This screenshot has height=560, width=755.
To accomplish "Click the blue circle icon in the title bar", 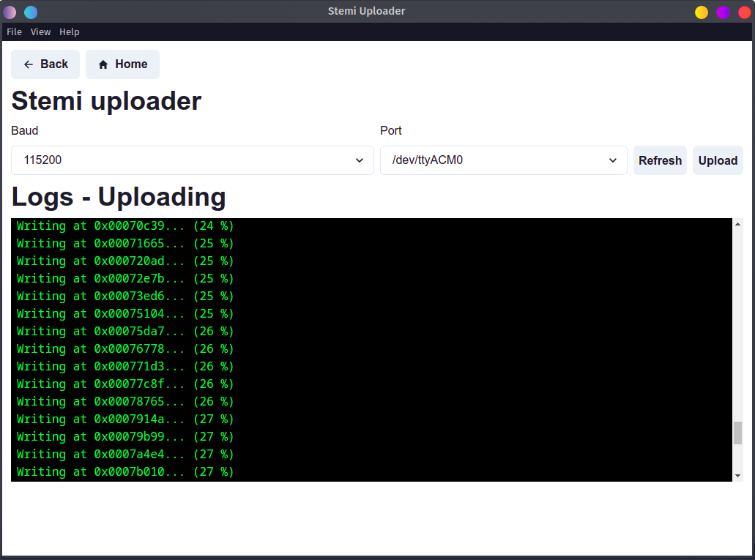I will (29, 12).
